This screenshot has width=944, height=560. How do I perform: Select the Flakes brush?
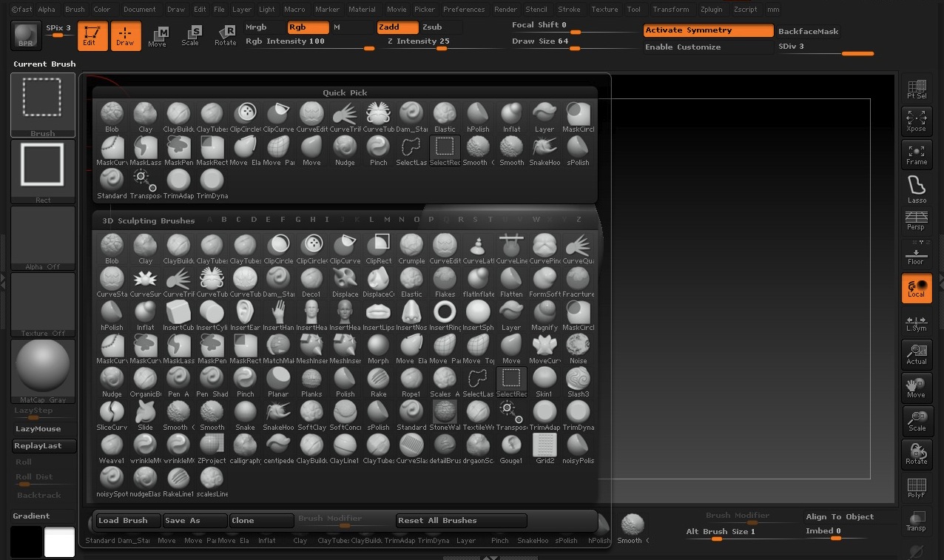pyautogui.click(x=445, y=282)
